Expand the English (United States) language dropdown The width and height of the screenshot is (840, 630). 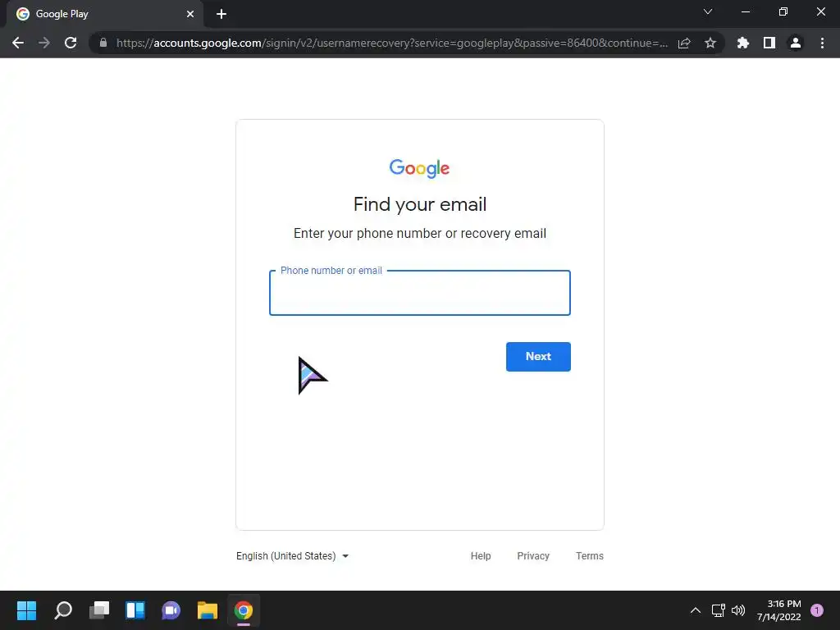(293, 556)
